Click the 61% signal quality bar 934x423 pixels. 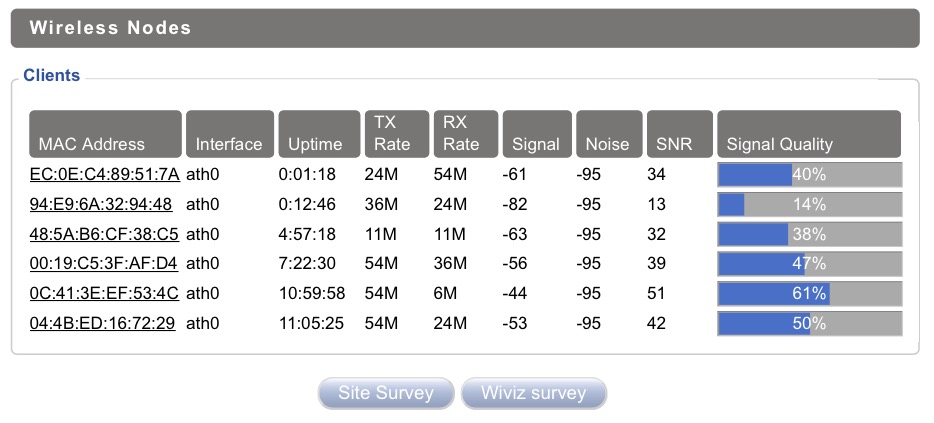809,294
